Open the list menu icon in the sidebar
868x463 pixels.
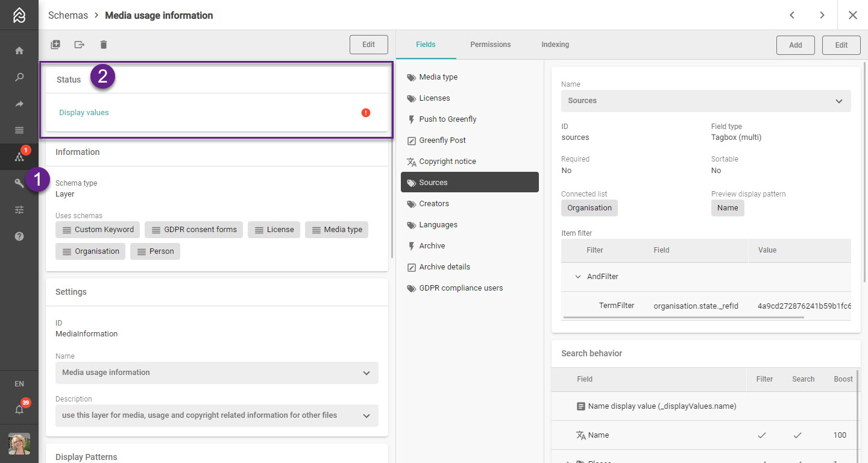19,130
